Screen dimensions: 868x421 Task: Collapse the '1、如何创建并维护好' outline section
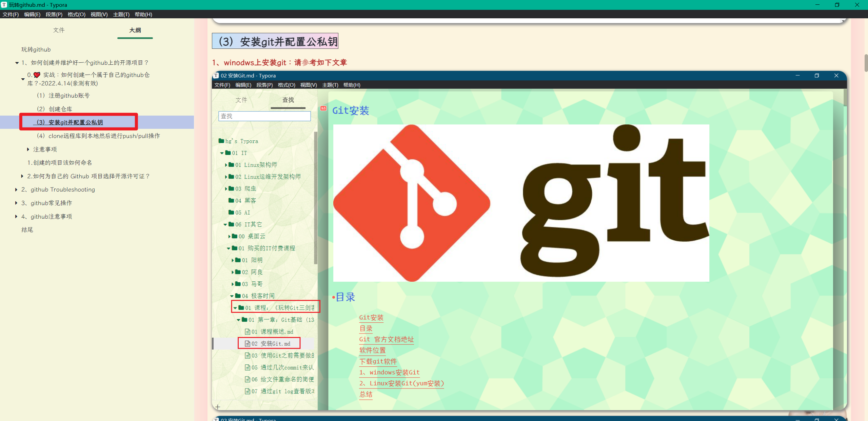click(17, 63)
